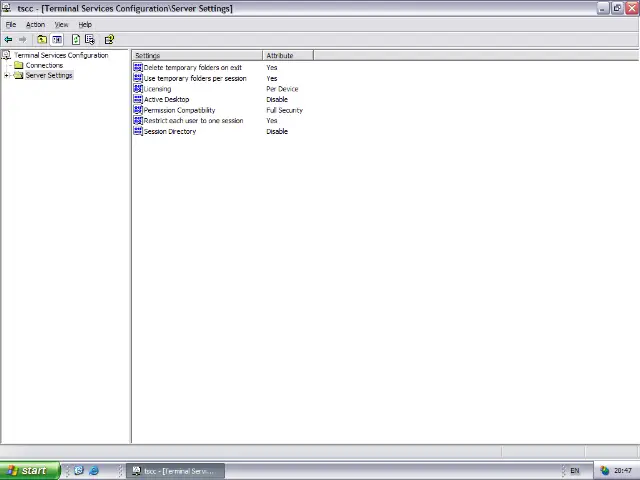This screenshot has width=640, height=480.
Task: Click the Export List toolbar icon
Action: point(90,40)
